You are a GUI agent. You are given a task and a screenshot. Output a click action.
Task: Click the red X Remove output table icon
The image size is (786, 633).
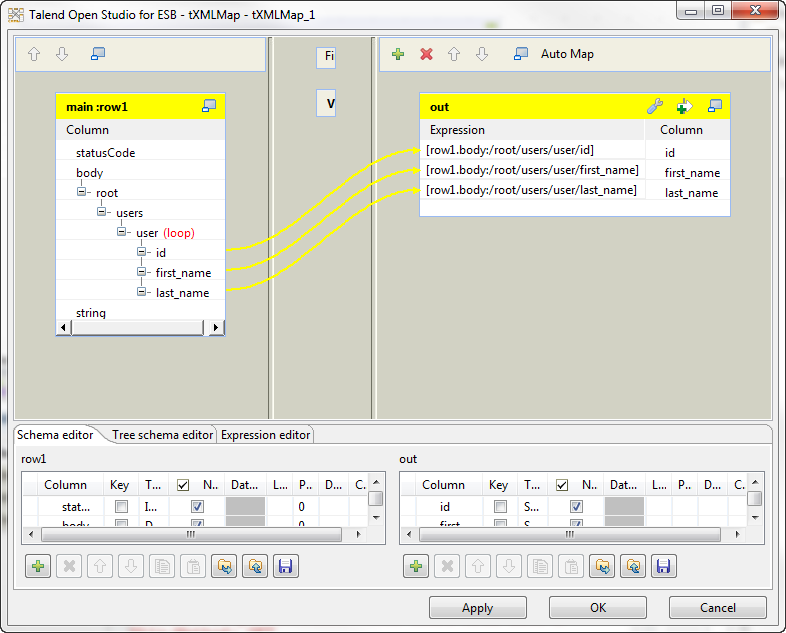(426, 54)
